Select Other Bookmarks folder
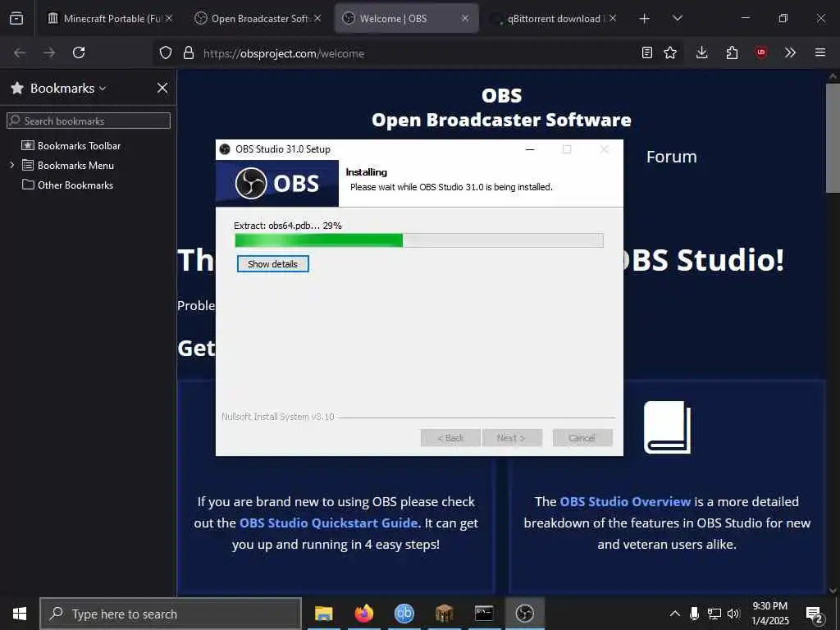840x630 pixels. [x=67, y=185]
